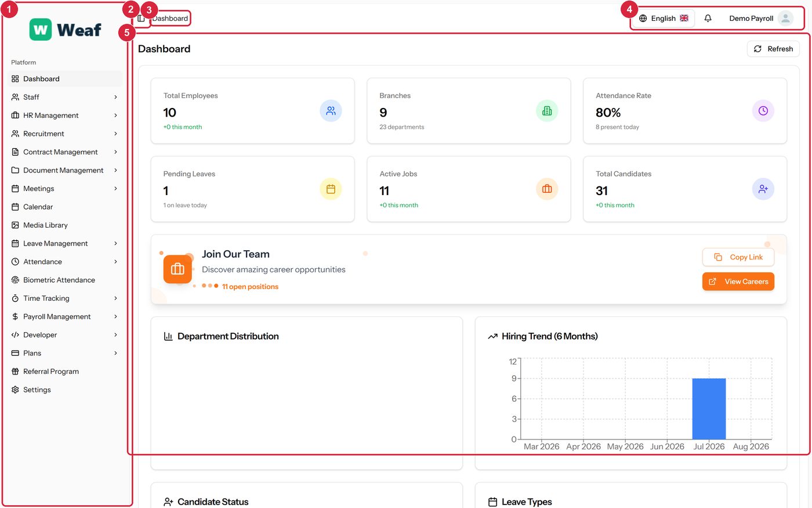812x508 pixels.
Task: Expand the Staff submenu chevron
Action: pos(115,97)
